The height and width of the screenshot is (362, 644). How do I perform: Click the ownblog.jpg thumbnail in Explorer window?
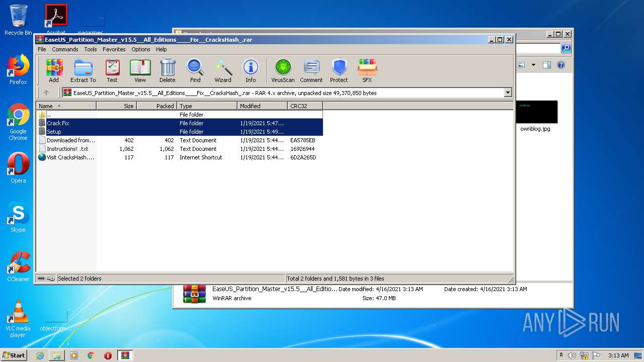536,112
